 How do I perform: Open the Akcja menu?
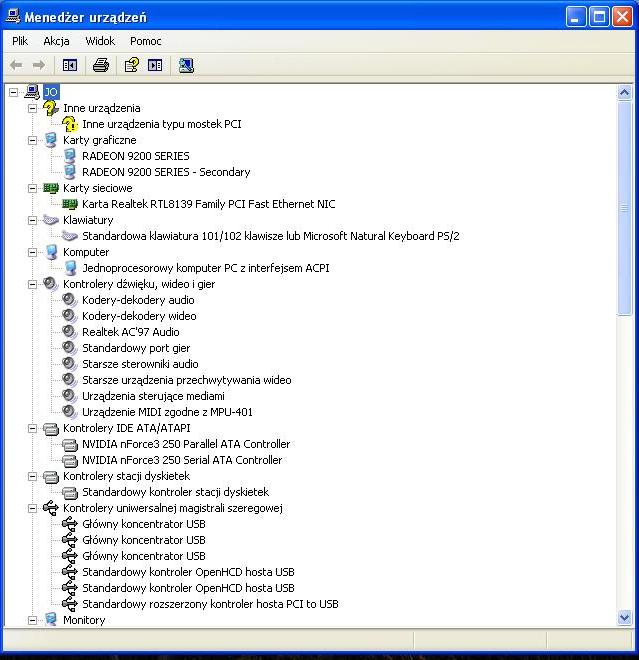coord(56,41)
